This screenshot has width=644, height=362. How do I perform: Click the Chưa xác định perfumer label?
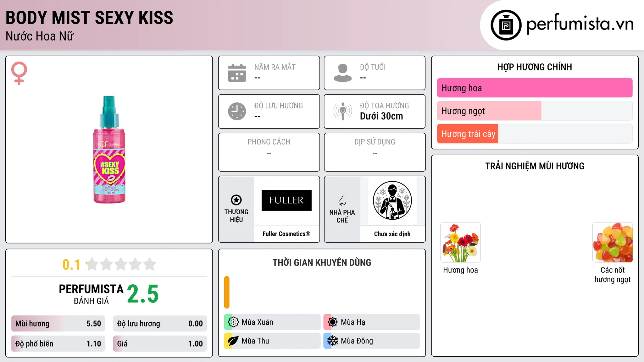[392, 234]
